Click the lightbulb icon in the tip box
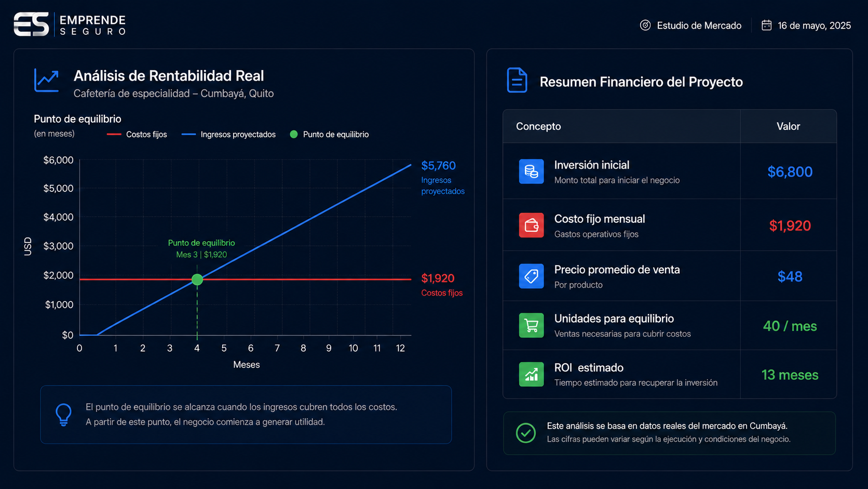The width and height of the screenshot is (868, 489). click(x=63, y=415)
